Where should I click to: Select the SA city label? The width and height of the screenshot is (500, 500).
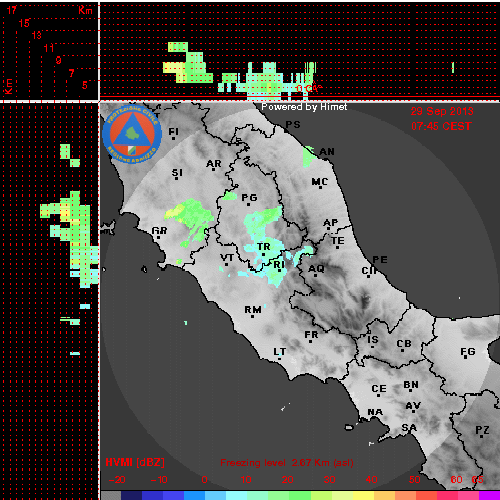tap(409, 427)
